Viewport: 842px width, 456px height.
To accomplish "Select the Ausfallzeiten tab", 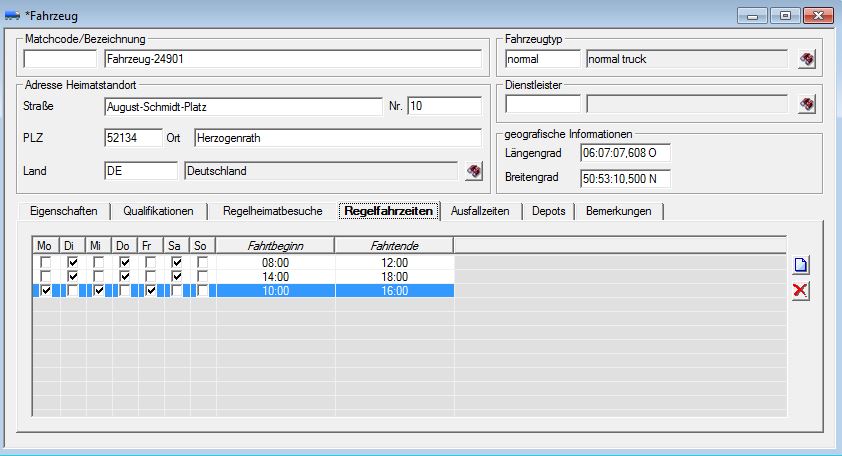I will coord(480,211).
